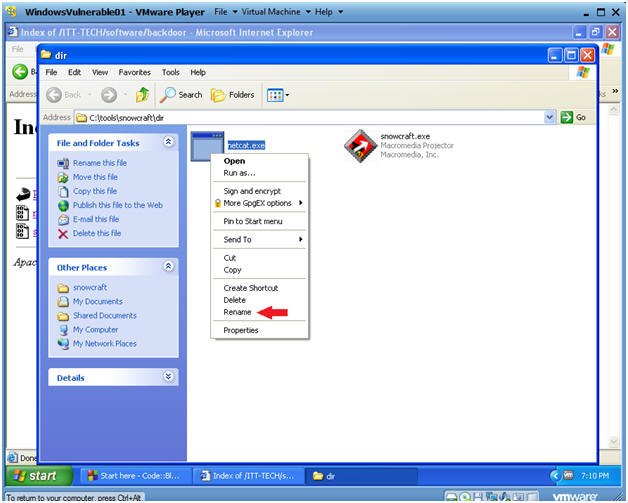
Task: Click Copy this file task link
Action: [x=95, y=191]
